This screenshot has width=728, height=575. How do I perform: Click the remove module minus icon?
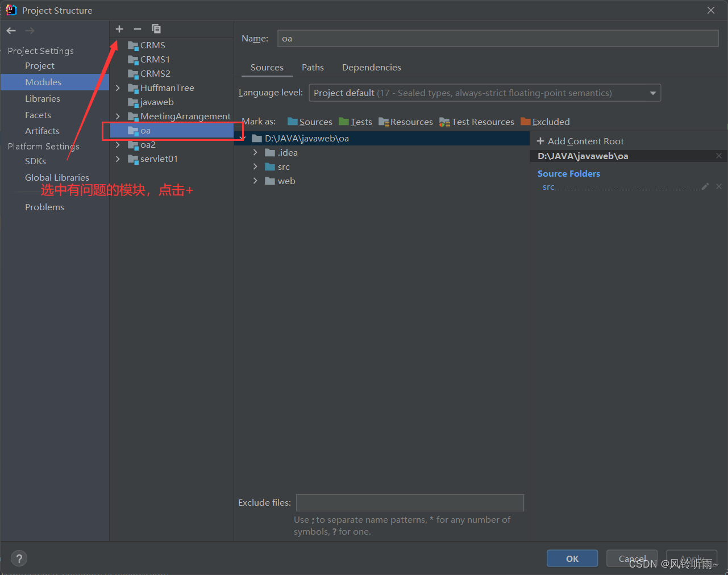click(x=138, y=29)
